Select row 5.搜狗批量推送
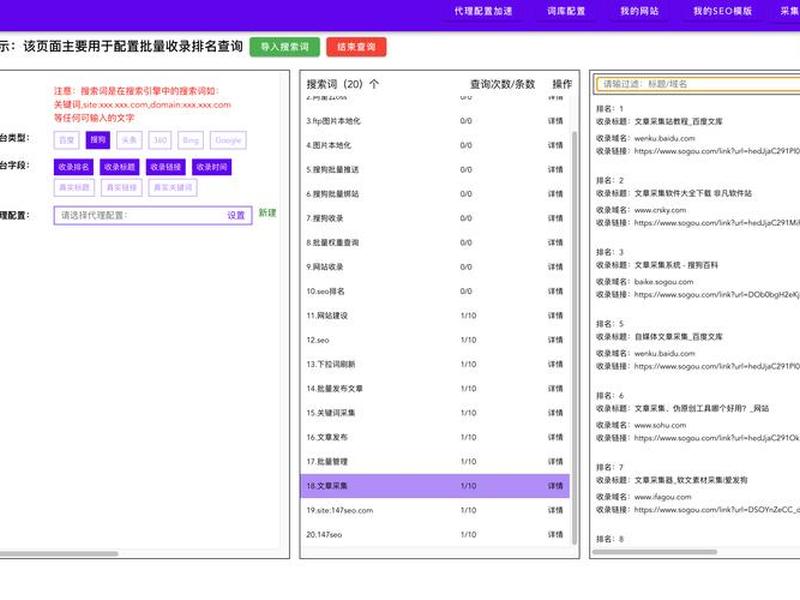The height and width of the screenshot is (600, 800). coord(435,169)
